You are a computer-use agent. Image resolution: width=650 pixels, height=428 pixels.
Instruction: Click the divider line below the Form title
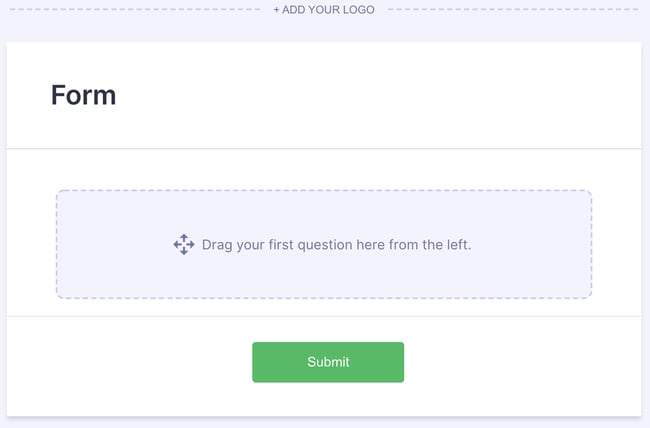pos(324,149)
